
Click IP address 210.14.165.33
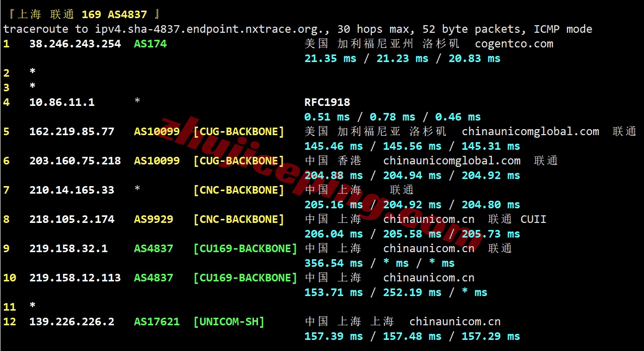(x=72, y=190)
